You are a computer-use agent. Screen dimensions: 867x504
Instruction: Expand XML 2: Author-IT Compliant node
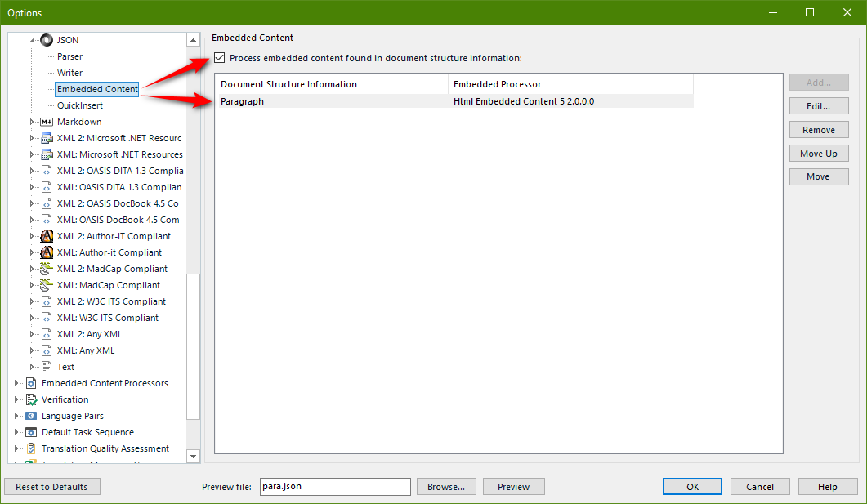pyautogui.click(x=32, y=237)
